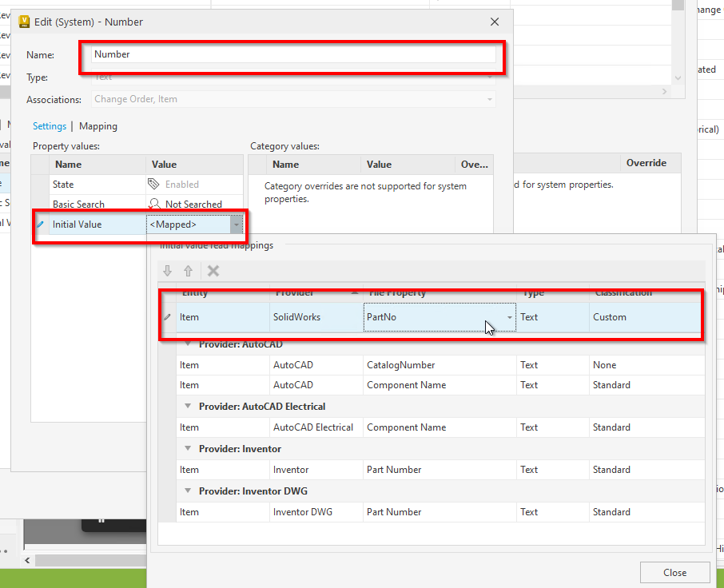Click the Close button at the bottom
Viewport: 724px width, 588px height.
click(674, 572)
